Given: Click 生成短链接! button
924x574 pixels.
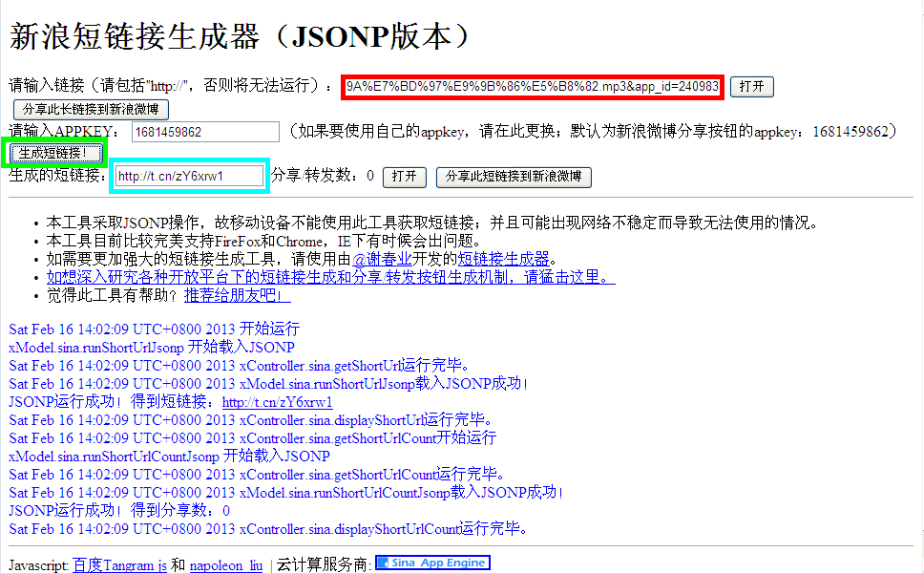Looking at the screenshot, I should (x=54, y=153).
